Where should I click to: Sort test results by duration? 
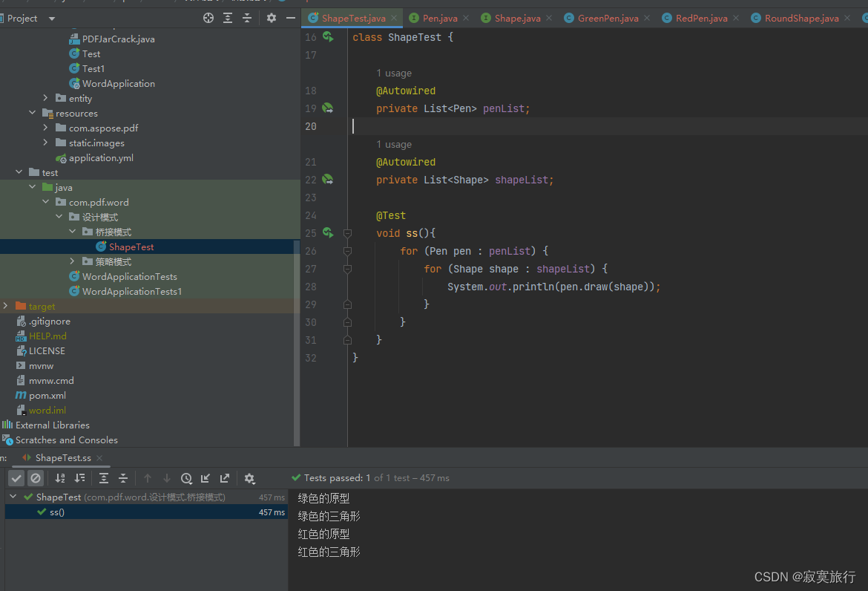click(79, 478)
